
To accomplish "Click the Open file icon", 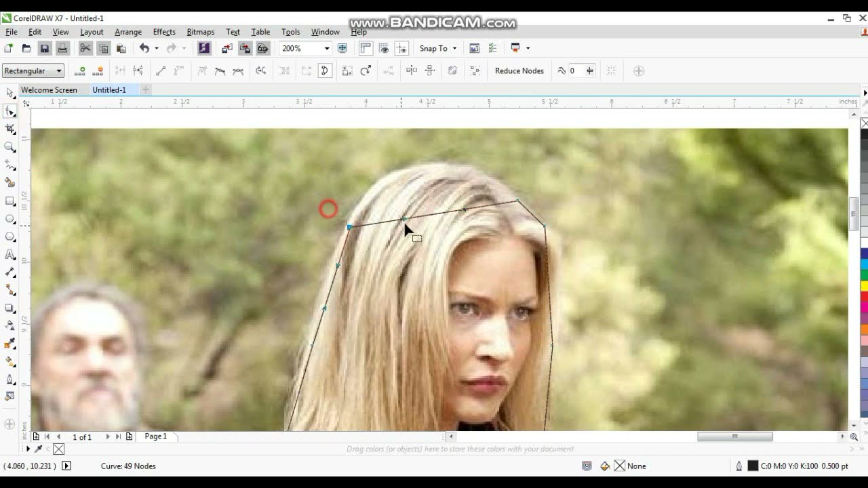I will (26, 48).
